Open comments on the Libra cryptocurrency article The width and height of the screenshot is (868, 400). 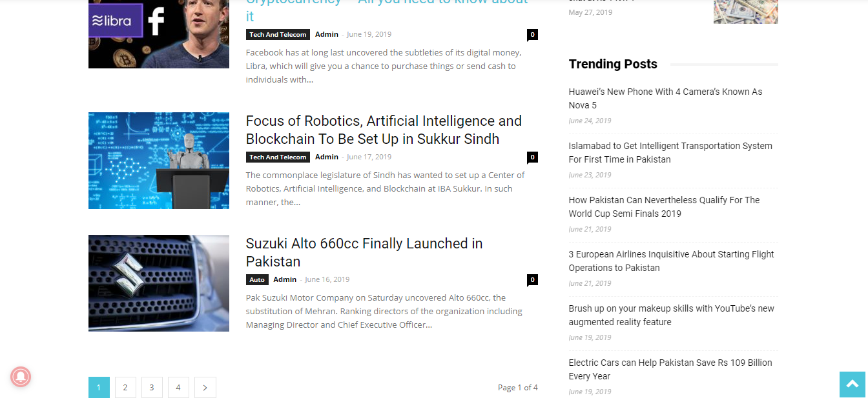pyautogui.click(x=532, y=34)
